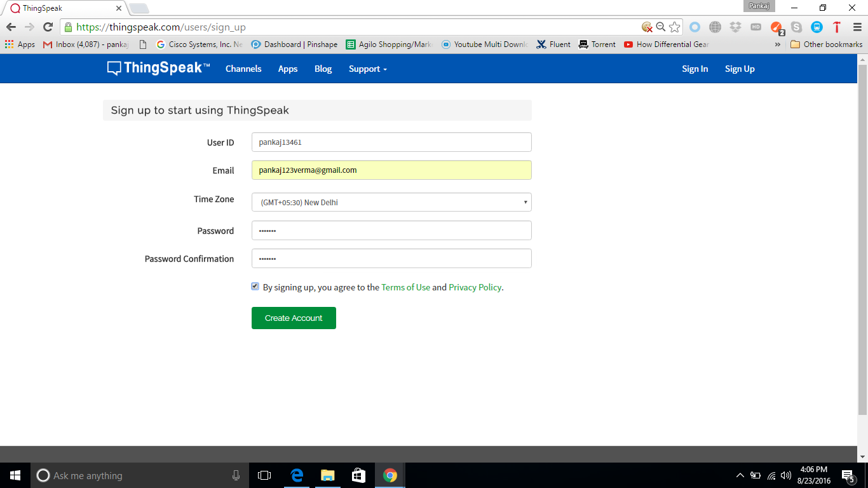Screen dimensions: 868x488
Task: Open File Explorer from taskbar
Action: 327,475
